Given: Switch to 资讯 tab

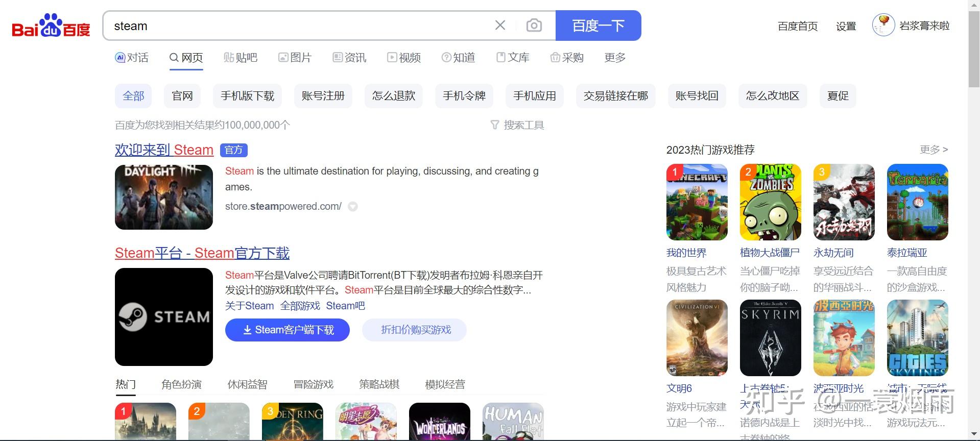Looking at the screenshot, I should click(349, 58).
